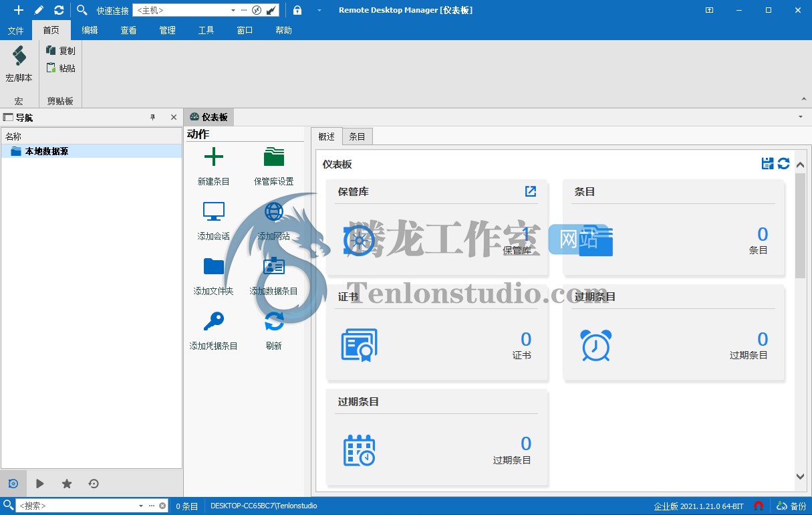This screenshot has height=515, width=812.
Task: Toggle the pin on the 导航 panel
Action: click(x=152, y=117)
